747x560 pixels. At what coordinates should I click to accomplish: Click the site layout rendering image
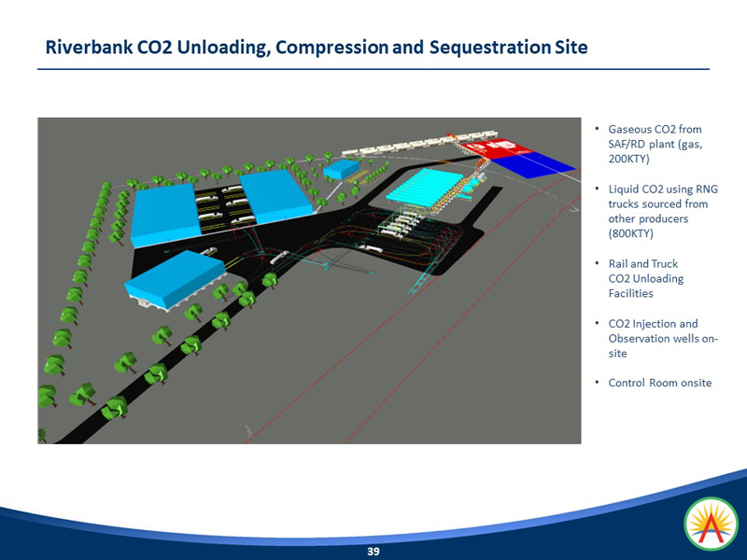pyautogui.click(x=309, y=281)
